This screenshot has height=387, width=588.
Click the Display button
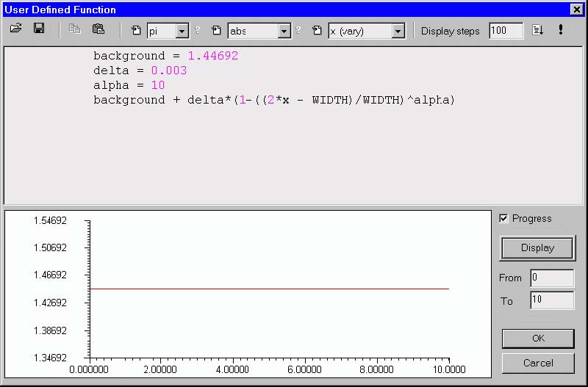pyautogui.click(x=538, y=248)
